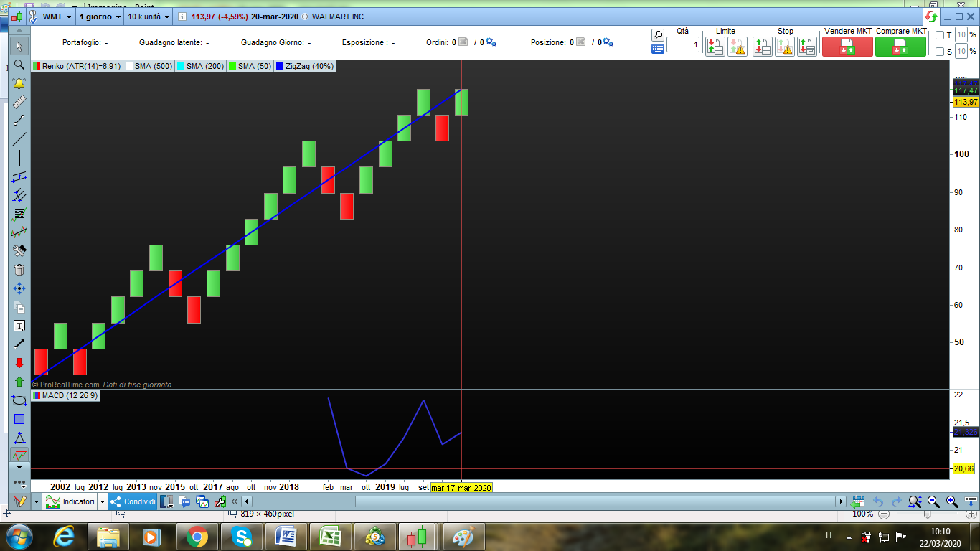Choose the vertical line tool
Image resolution: width=980 pixels, height=551 pixels.
point(19,158)
